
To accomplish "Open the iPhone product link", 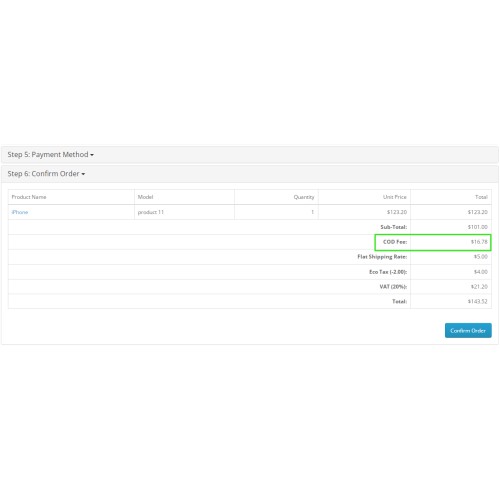I will pyautogui.click(x=20, y=212).
